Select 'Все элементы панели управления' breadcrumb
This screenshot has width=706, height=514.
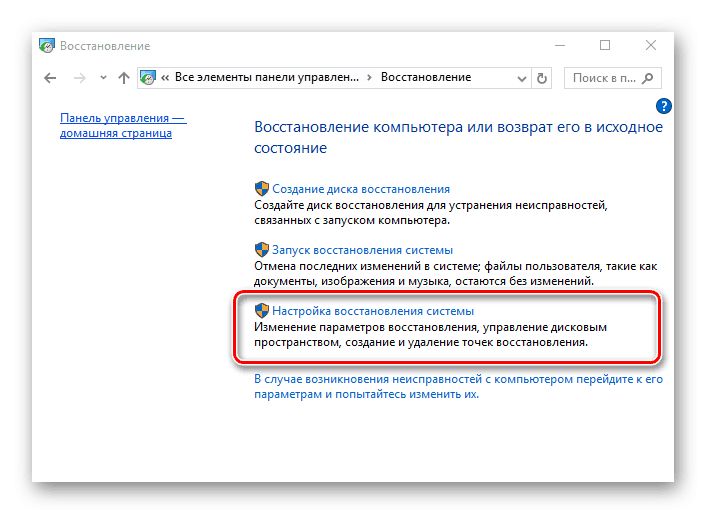pyautogui.click(x=267, y=77)
